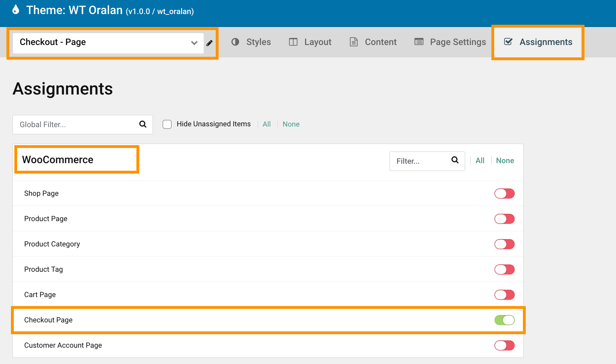This screenshot has width=616, height=364.
Task: Enable the Customer Account Page toggle
Action: coord(505,345)
